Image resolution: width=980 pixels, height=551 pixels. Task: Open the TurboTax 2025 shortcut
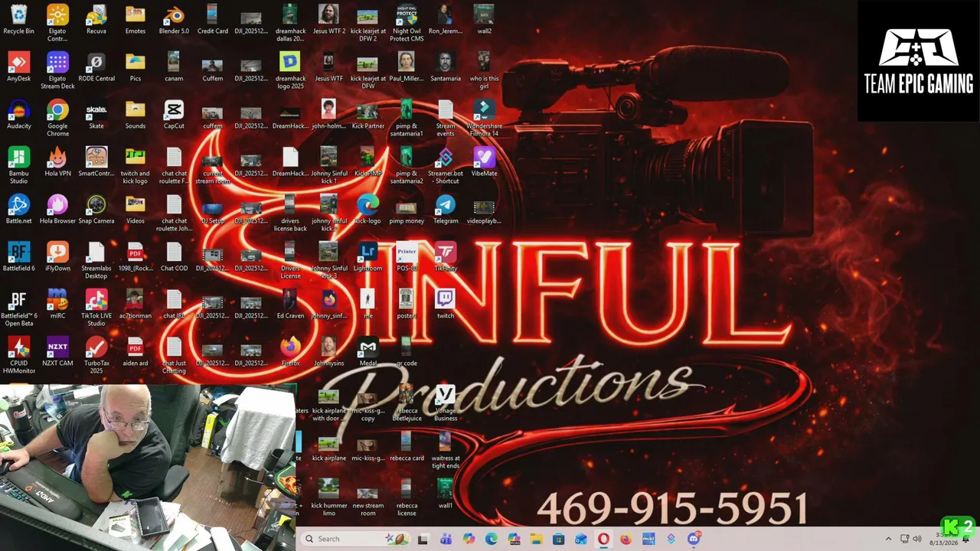click(x=96, y=356)
